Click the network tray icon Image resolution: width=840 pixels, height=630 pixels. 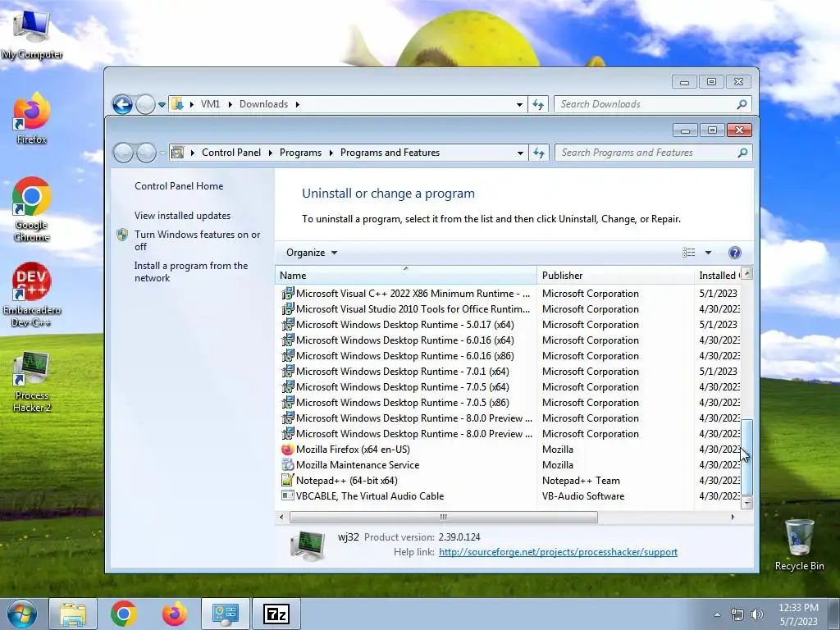(737, 614)
